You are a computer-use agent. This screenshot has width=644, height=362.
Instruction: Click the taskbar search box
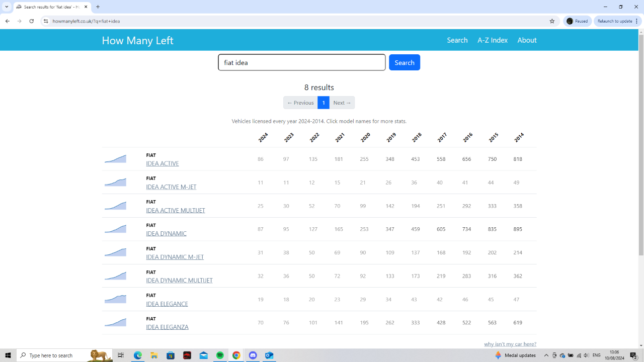pyautogui.click(x=64, y=355)
